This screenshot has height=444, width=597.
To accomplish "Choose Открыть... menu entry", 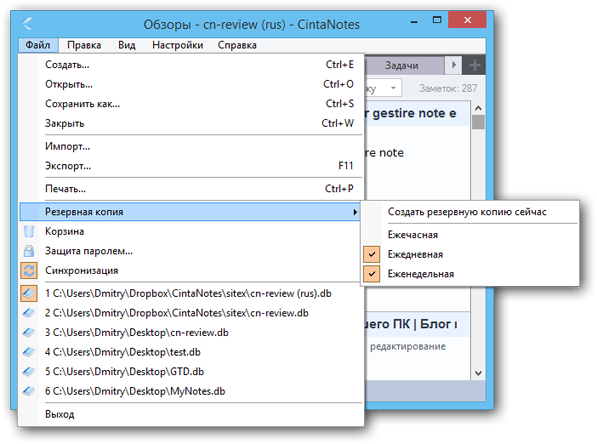I will [x=190, y=84].
